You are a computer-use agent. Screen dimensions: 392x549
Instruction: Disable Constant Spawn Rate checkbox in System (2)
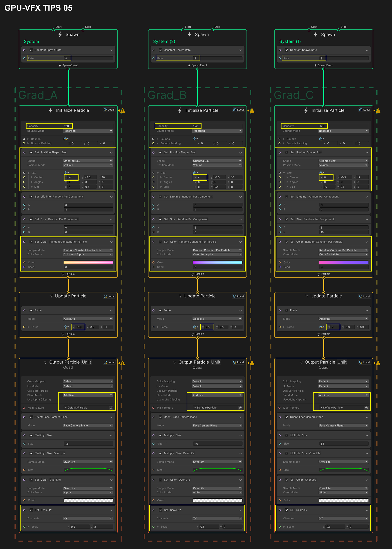[x=160, y=50]
